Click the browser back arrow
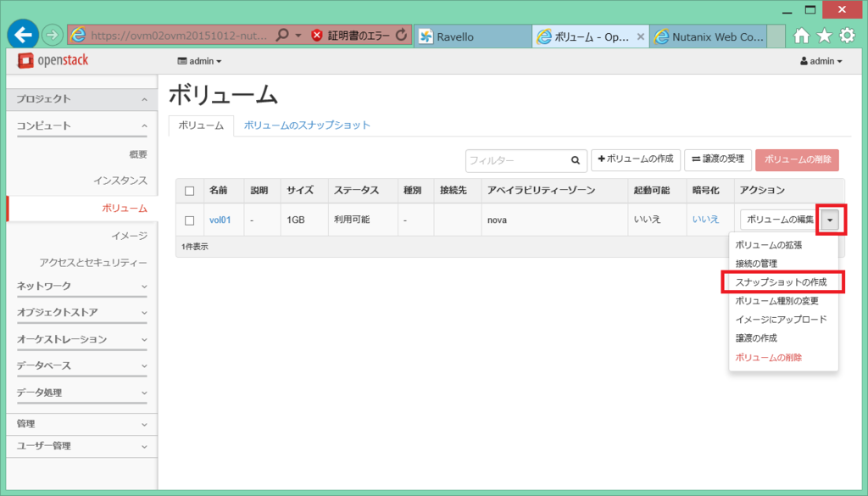868x496 pixels. click(x=22, y=35)
